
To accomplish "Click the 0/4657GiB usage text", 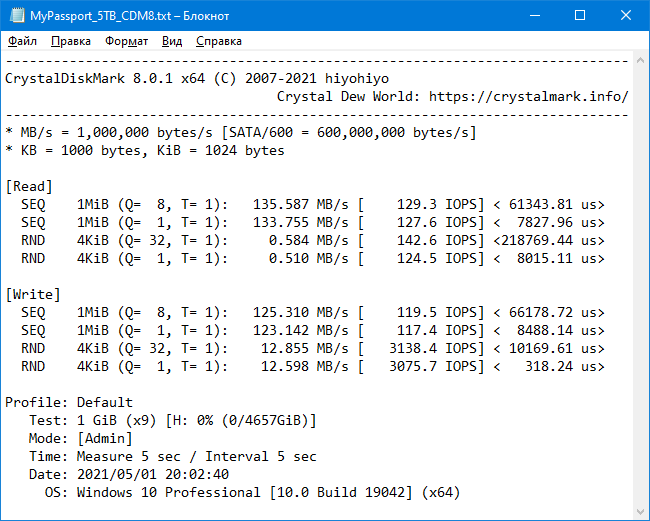I will (265, 421).
